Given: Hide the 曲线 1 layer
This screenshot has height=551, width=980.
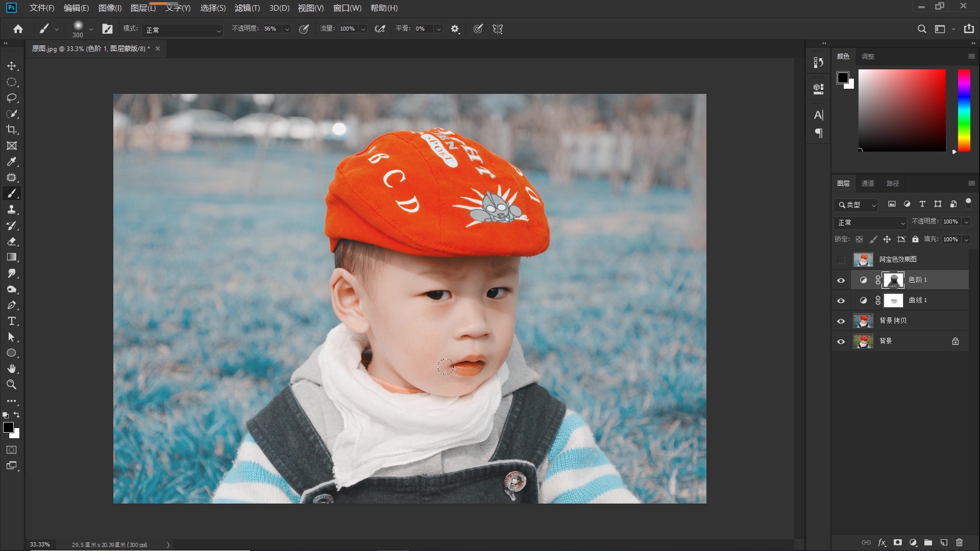Looking at the screenshot, I should point(841,300).
